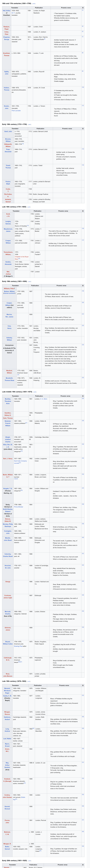Follow the Cary, Henry link
Screen dimensions: 90x868
9,327
